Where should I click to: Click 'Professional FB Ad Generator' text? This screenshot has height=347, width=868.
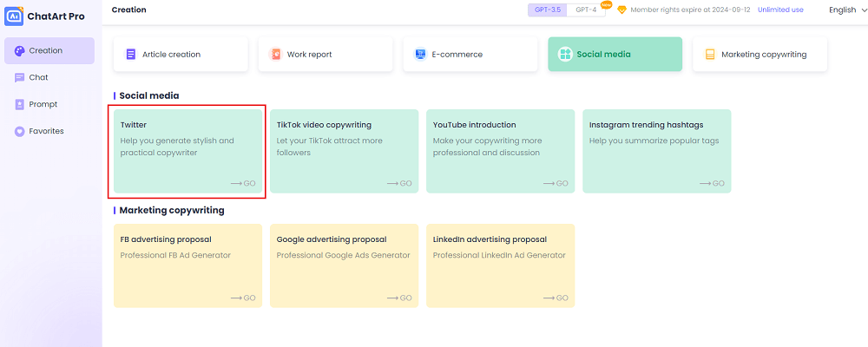(x=175, y=255)
